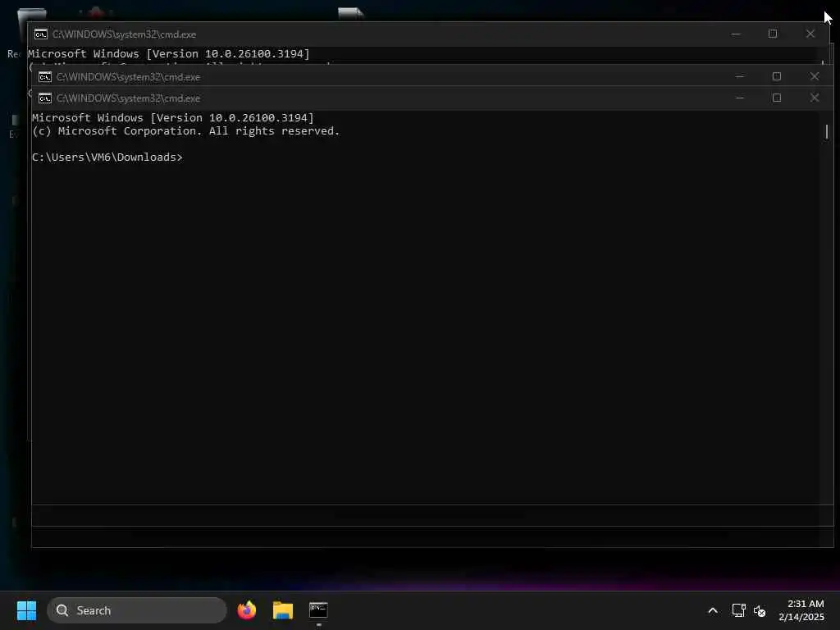The width and height of the screenshot is (840, 630).
Task: Click the front window title C:\WINDOWS\system32\cmd.exe
Action: (129, 98)
